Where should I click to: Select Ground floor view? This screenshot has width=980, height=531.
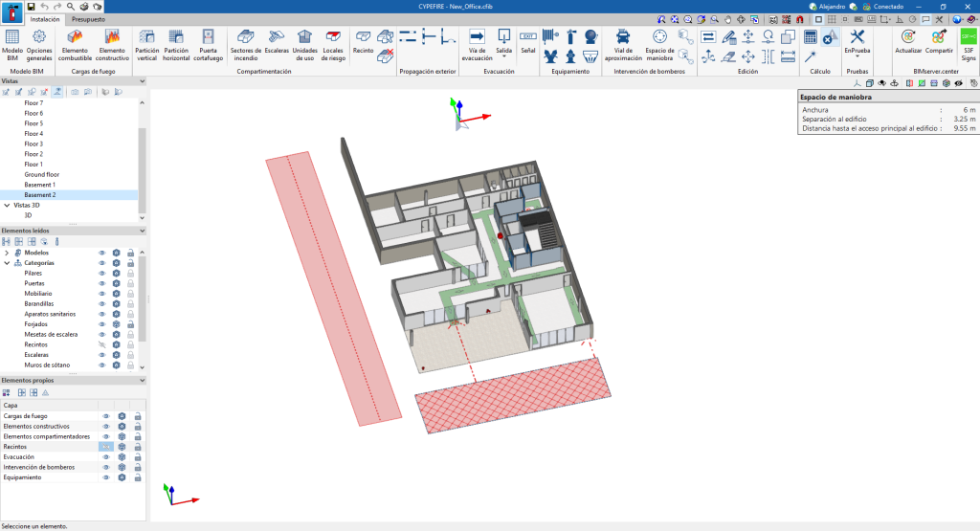point(42,174)
